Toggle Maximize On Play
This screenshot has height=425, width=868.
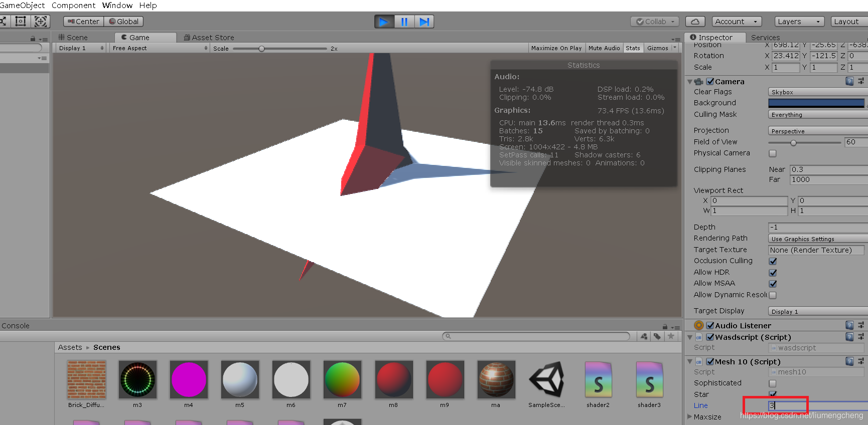coord(556,48)
